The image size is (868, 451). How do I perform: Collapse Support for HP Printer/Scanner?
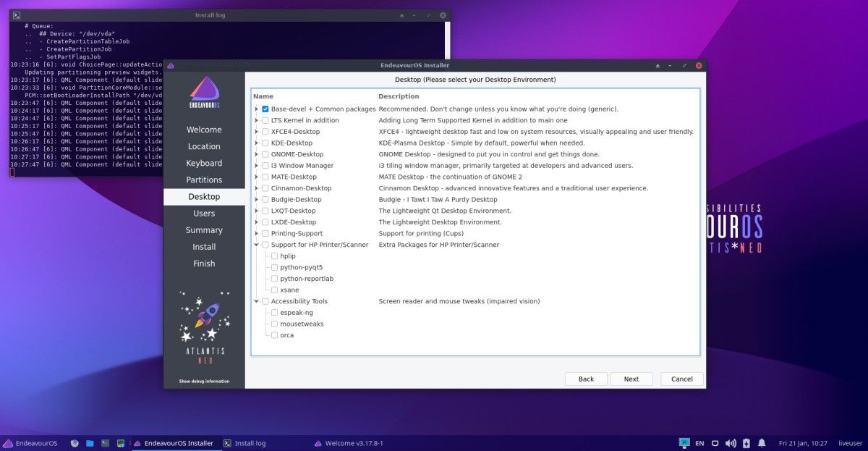[256, 245]
